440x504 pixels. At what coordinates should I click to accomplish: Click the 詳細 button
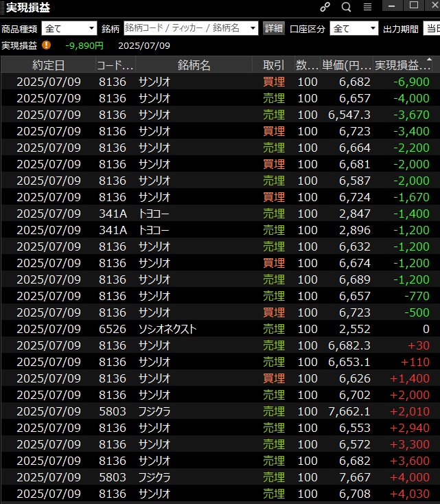pyautogui.click(x=273, y=28)
